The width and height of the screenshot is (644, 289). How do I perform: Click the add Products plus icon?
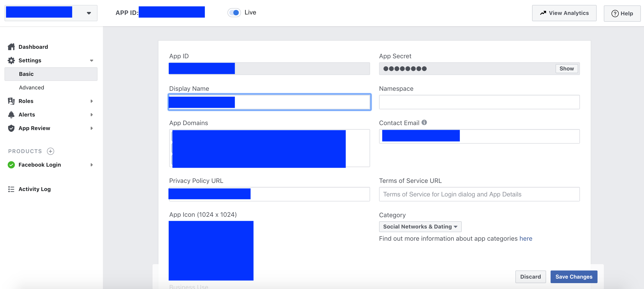(x=51, y=151)
